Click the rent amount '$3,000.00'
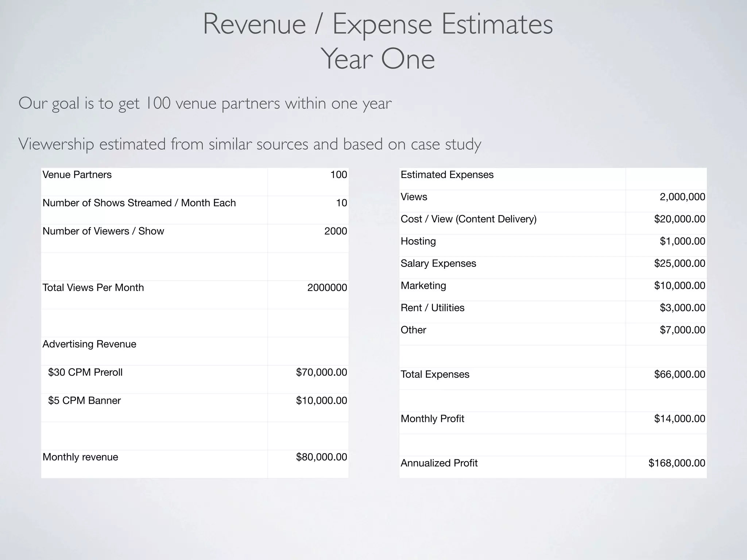The width and height of the screenshot is (747, 560). click(682, 308)
